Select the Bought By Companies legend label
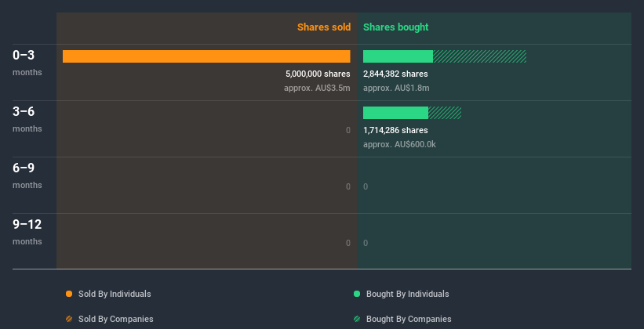644x329 pixels. [409, 319]
